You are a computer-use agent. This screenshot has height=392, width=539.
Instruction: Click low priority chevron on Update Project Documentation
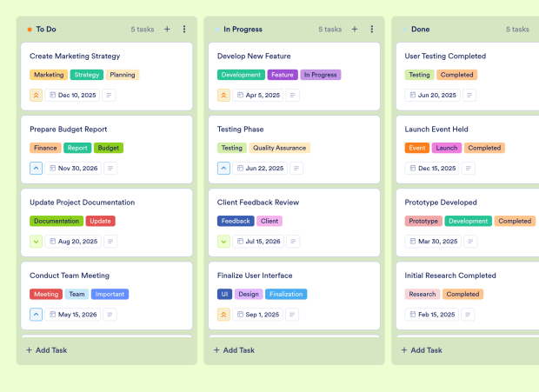click(37, 242)
